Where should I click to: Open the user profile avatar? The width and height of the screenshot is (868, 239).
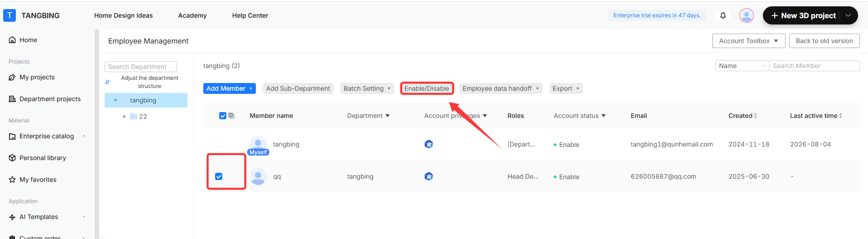click(x=747, y=15)
